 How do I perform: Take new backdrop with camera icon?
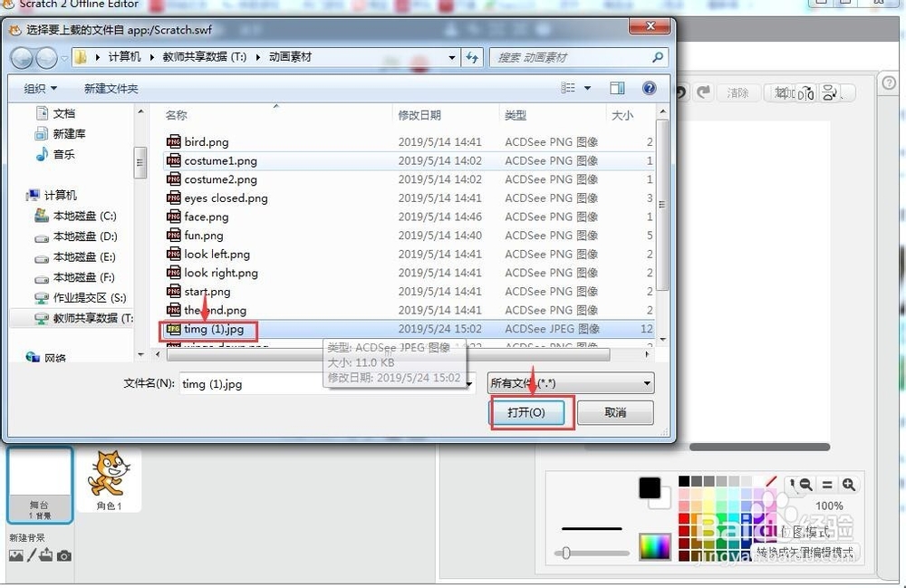(x=64, y=556)
